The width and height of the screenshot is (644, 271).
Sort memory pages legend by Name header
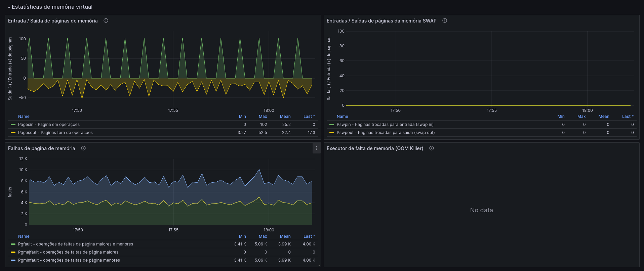(x=24, y=117)
